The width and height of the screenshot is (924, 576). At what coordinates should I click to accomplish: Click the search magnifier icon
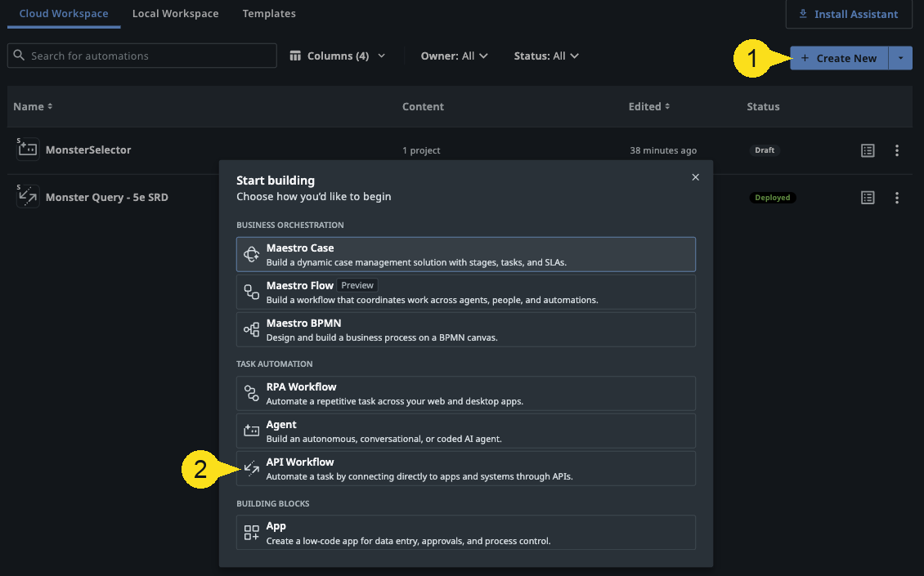(19, 56)
